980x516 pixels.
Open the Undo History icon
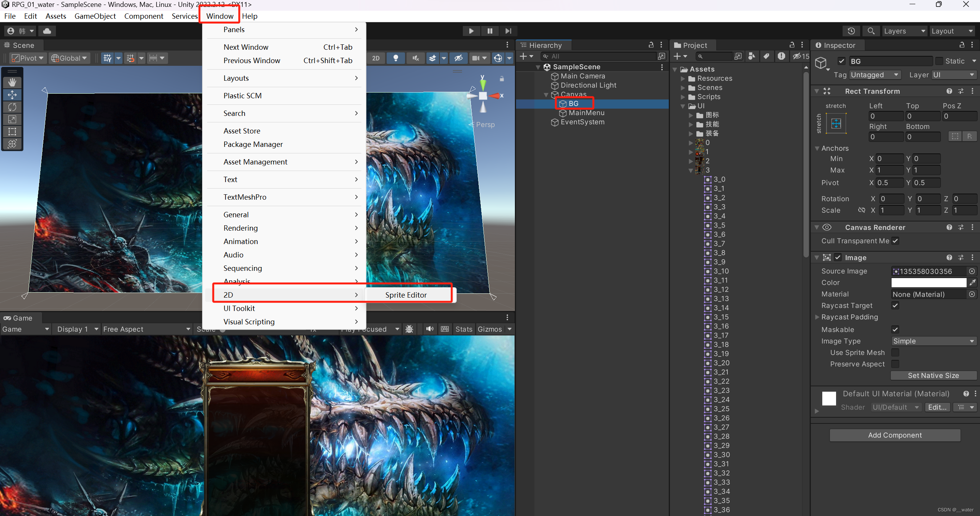[x=851, y=31]
